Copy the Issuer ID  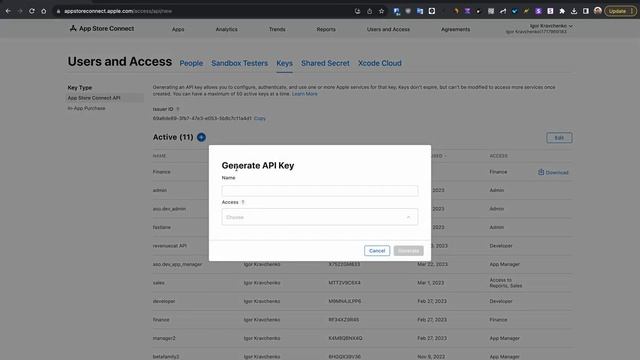point(260,118)
